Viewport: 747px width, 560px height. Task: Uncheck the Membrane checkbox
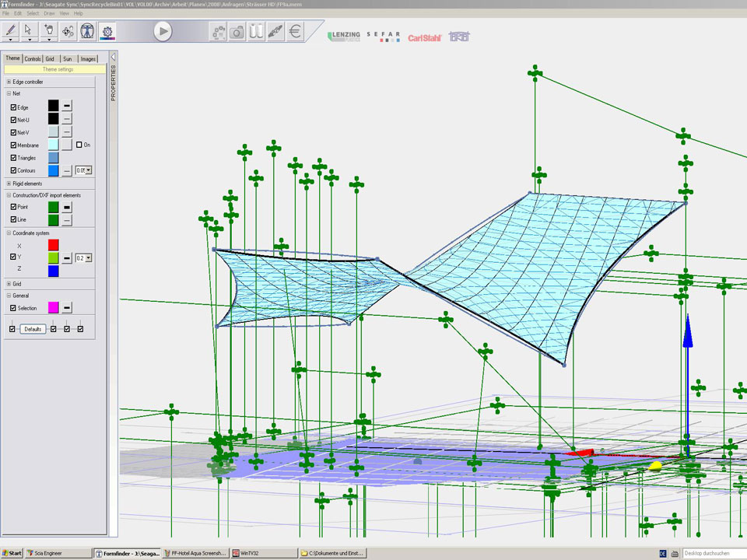point(13,145)
